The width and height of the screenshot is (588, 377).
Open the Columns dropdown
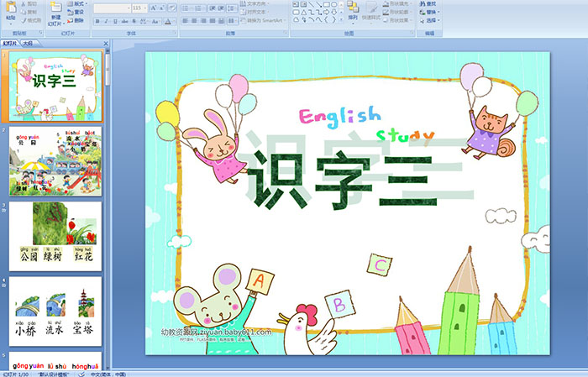pos(233,21)
